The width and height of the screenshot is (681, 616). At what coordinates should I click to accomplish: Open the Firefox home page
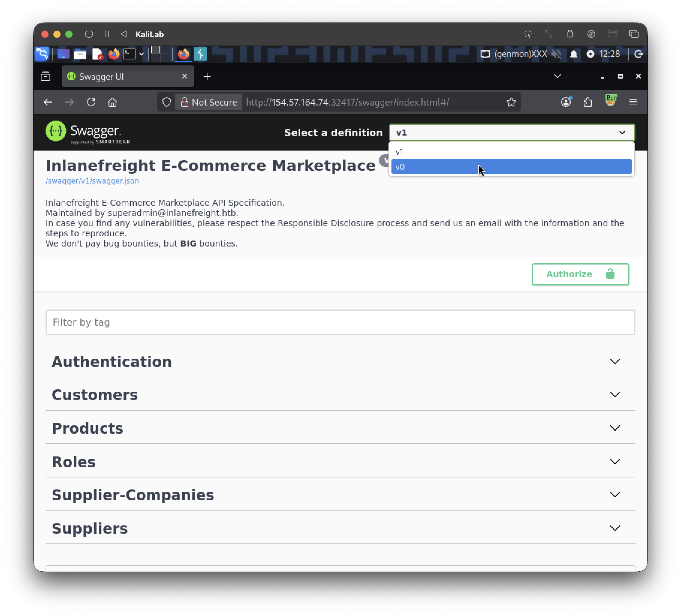point(112,102)
